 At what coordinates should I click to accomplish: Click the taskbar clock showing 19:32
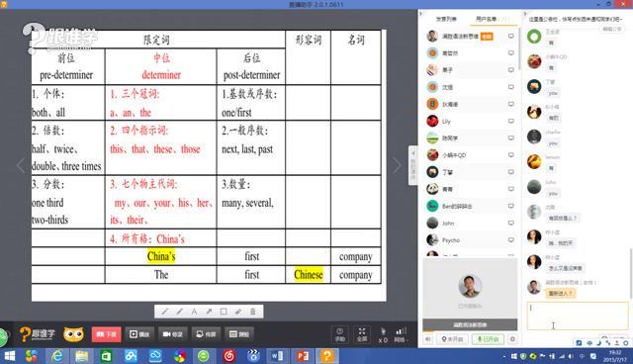pyautogui.click(x=615, y=356)
